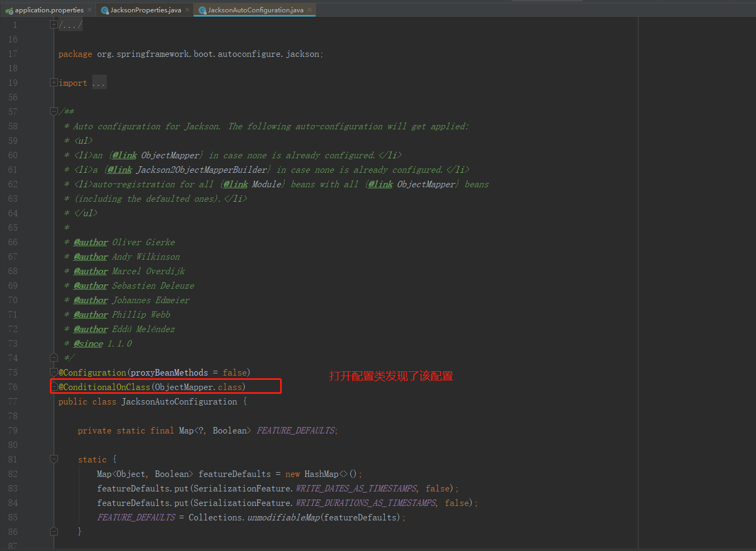756x551 pixels.
Task: Click unmodifiableMap on line 85
Action: 283,517
